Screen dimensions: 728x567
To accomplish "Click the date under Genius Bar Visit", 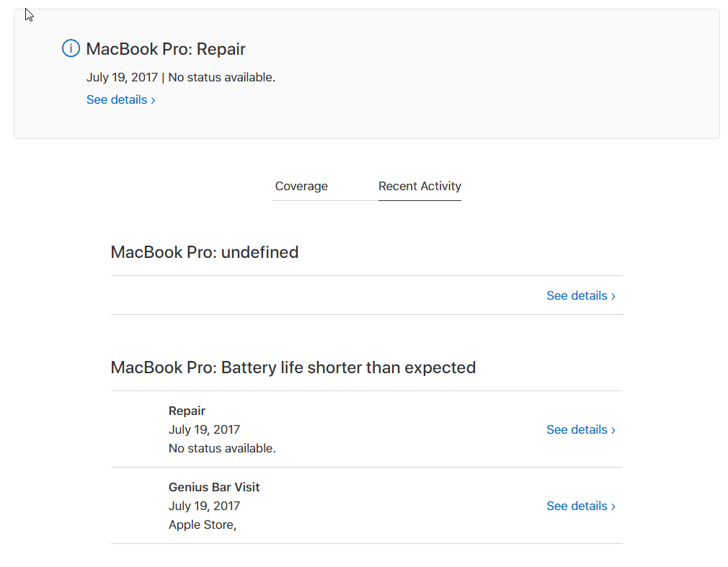I will [x=204, y=506].
